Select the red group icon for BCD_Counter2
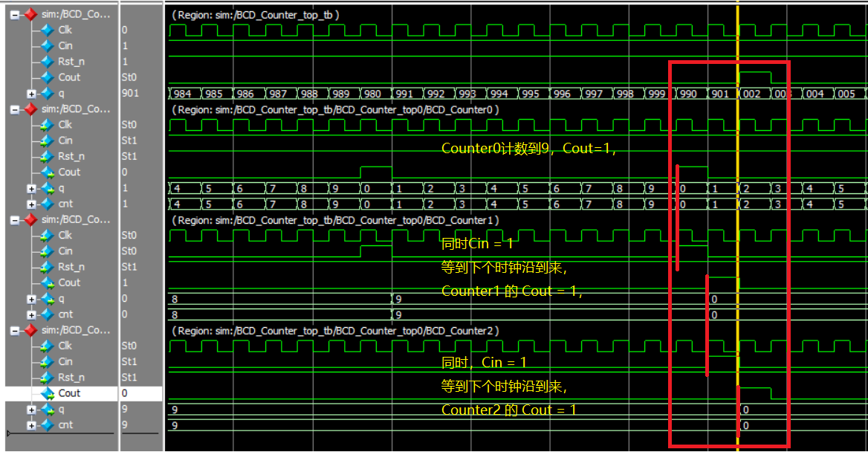The image size is (868, 452). click(x=30, y=331)
